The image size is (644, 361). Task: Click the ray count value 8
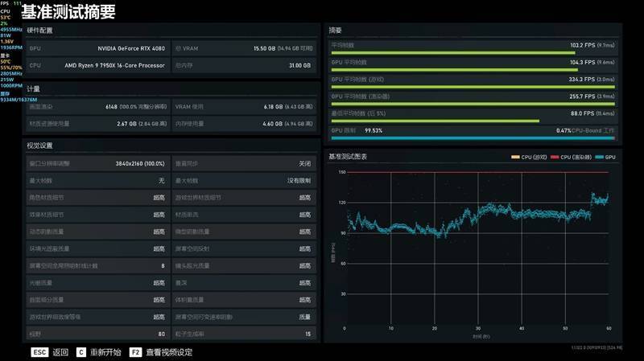pyautogui.click(x=163, y=266)
